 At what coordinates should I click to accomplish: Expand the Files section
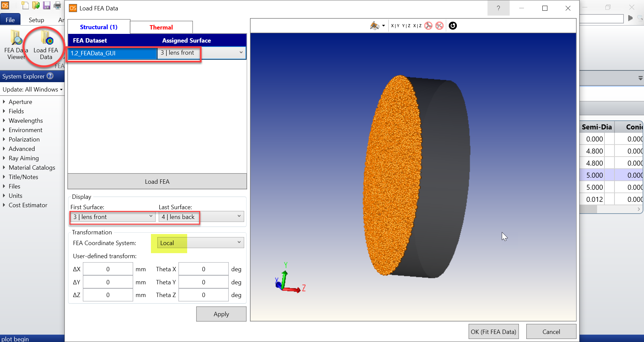4,186
